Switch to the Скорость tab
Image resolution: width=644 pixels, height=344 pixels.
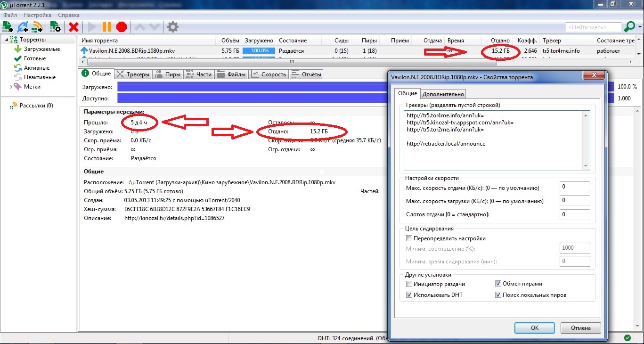(269, 74)
